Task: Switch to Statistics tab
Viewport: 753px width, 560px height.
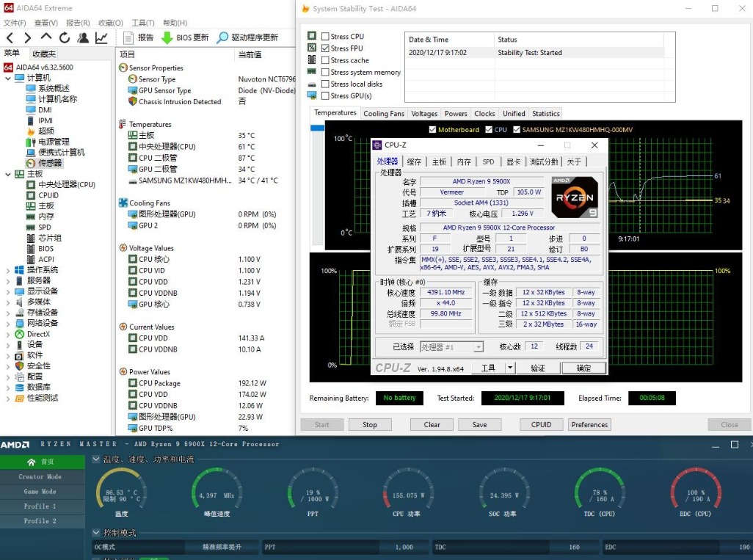Action: coord(545,114)
